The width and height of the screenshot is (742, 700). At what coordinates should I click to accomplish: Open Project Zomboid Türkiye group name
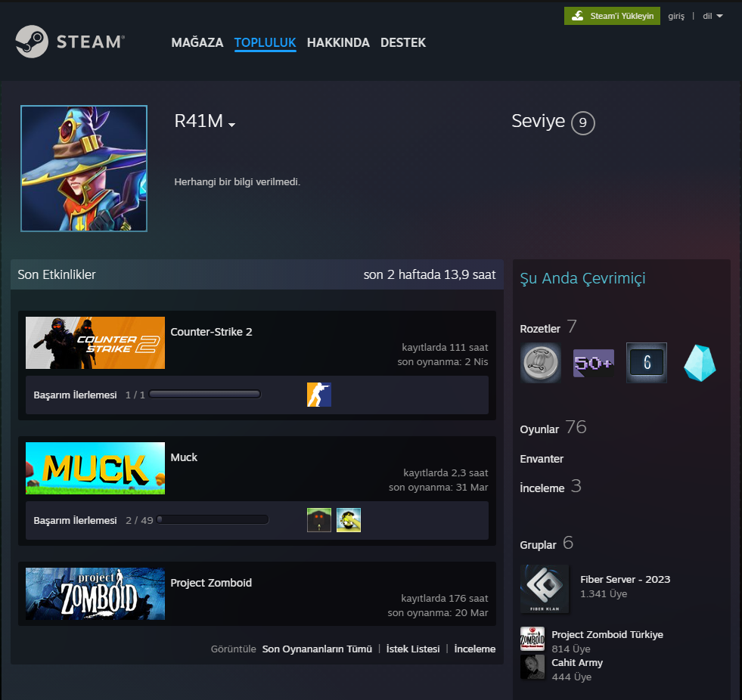click(x=607, y=635)
